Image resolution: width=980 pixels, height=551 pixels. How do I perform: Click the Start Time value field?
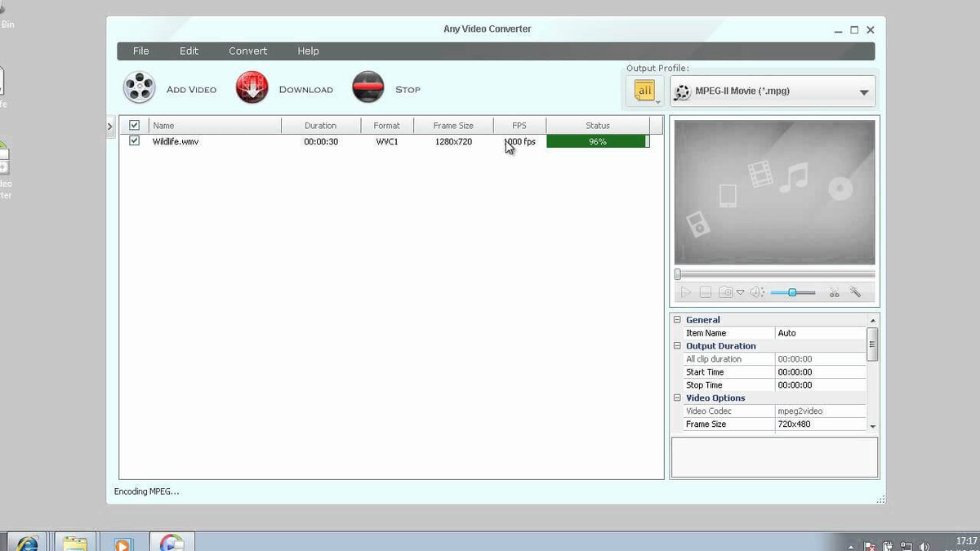pyautogui.click(x=820, y=372)
